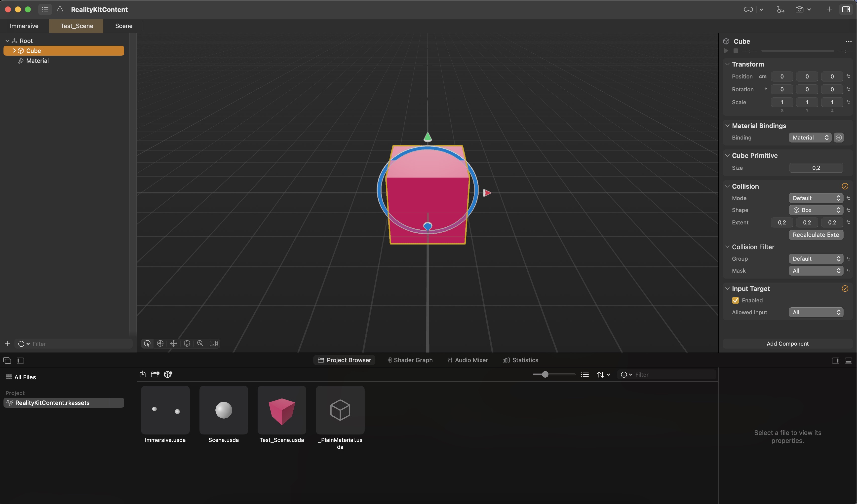This screenshot has height=504, width=857.
Task: Toggle the Input Target component enabled checkmark
Action: [845, 288]
